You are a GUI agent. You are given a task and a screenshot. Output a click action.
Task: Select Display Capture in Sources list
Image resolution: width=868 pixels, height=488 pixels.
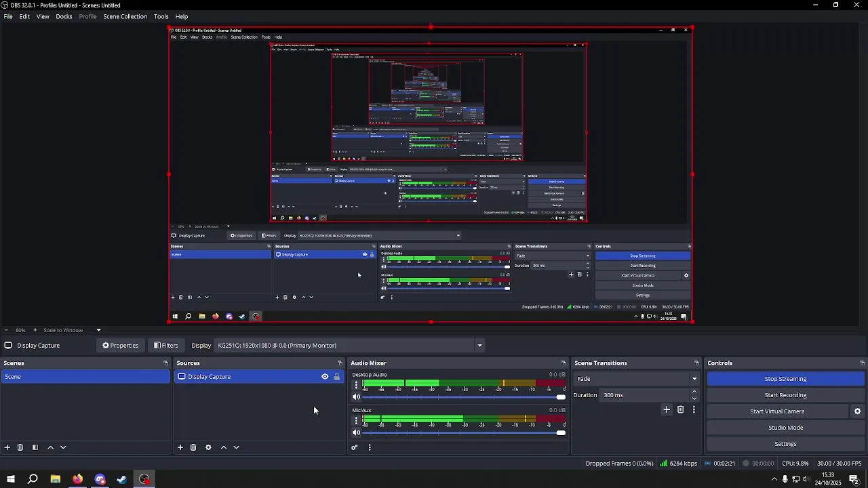tap(259, 377)
